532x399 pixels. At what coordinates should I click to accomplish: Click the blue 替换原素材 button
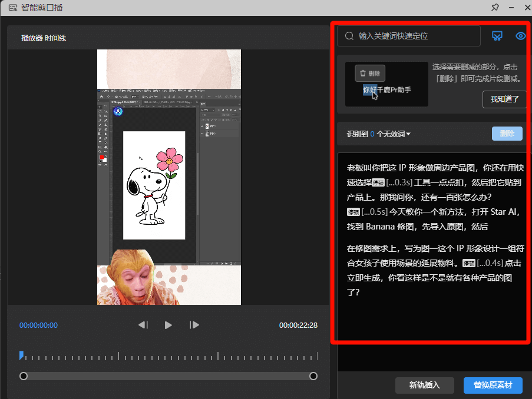493,385
